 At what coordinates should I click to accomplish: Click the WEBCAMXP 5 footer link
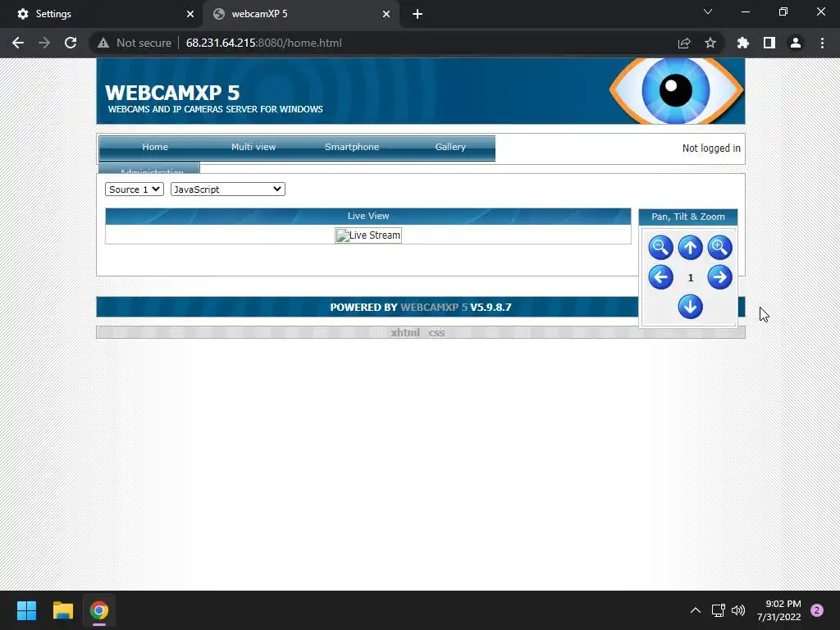434,308
